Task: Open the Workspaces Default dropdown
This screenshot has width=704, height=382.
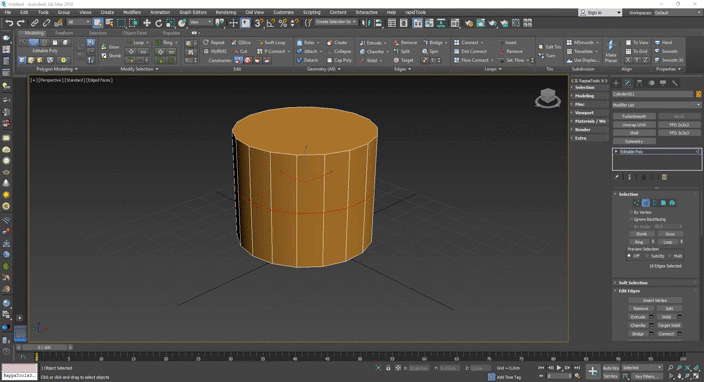Action: click(677, 13)
